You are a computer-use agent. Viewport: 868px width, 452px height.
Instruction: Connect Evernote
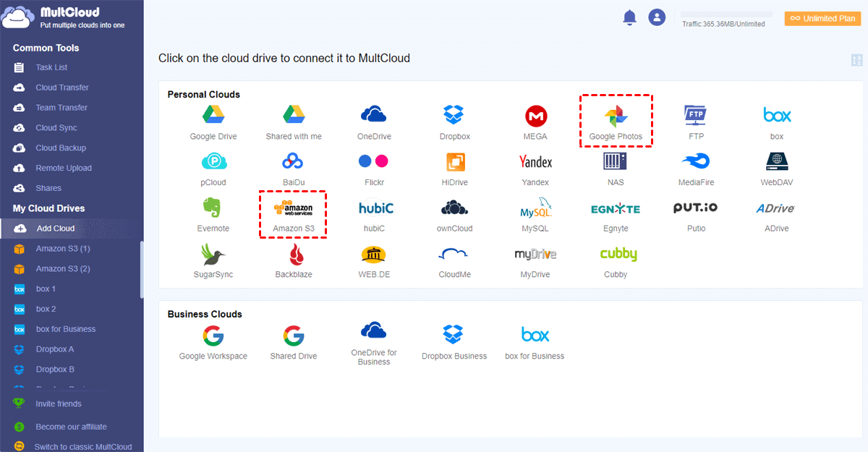point(213,214)
